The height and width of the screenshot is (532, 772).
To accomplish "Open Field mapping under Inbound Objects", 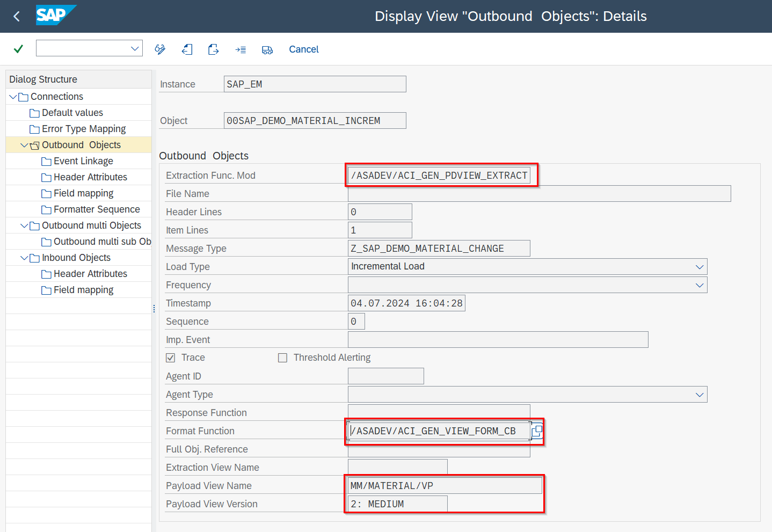I will click(x=83, y=290).
